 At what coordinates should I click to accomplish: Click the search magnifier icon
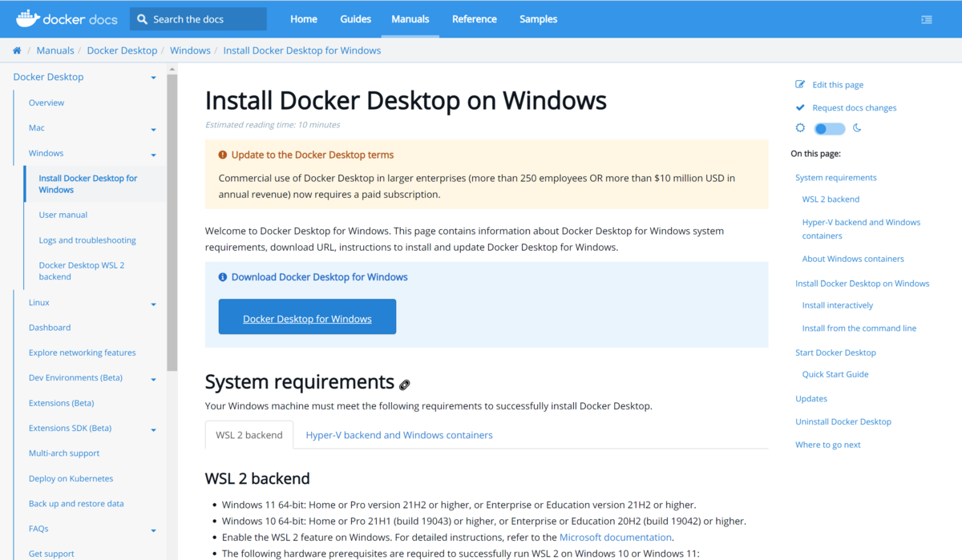click(x=142, y=19)
